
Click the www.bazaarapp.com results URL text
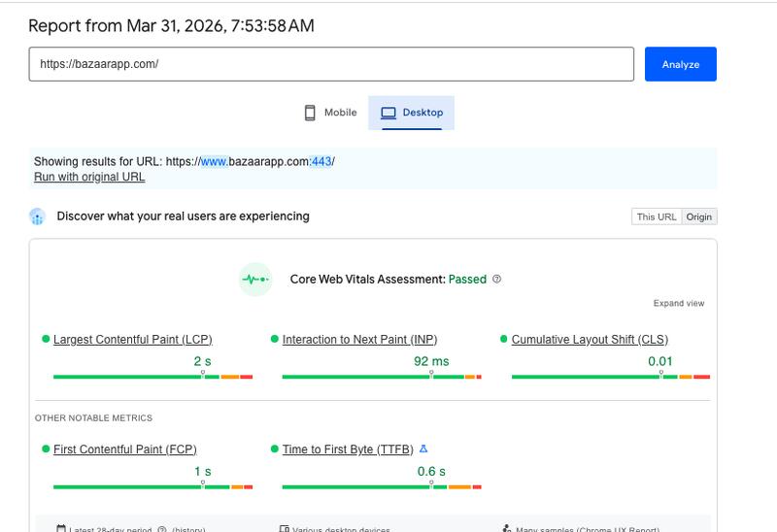(x=251, y=161)
